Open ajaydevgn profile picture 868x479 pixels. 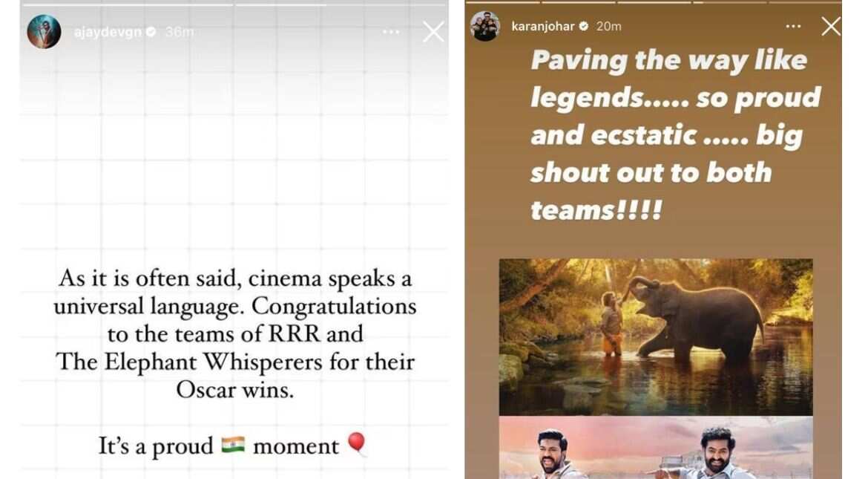point(45,32)
